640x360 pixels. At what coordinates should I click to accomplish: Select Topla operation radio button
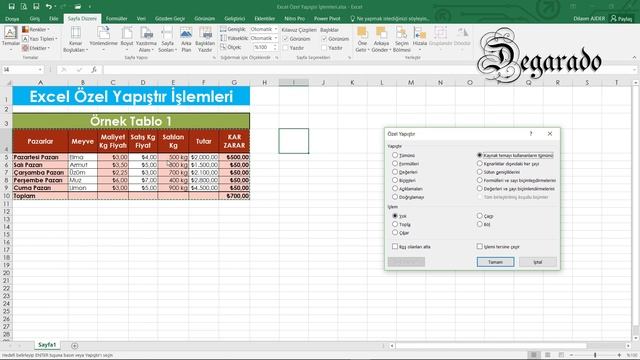pyautogui.click(x=401, y=224)
